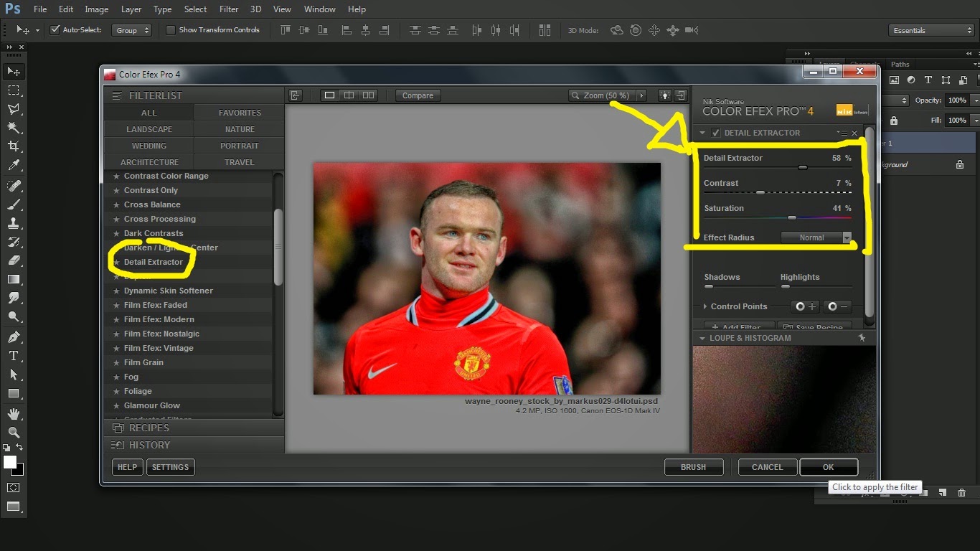Screen dimensions: 980x551
Task: Click OK to apply the filter
Action: click(829, 467)
